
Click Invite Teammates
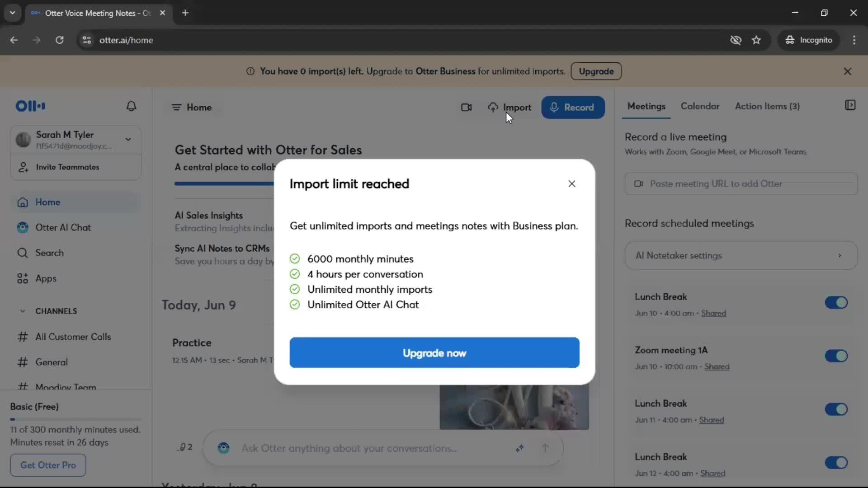click(75, 167)
